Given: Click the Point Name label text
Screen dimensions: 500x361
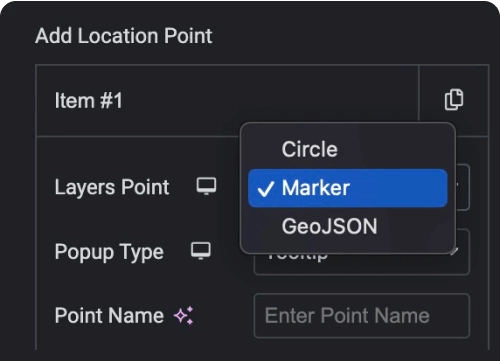Looking at the screenshot, I should click(x=109, y=315).
